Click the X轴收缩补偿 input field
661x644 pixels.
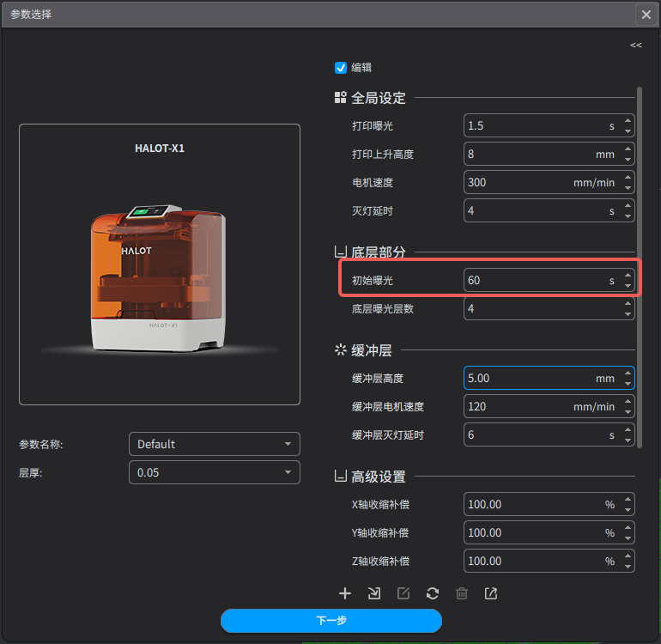(549, 504)
